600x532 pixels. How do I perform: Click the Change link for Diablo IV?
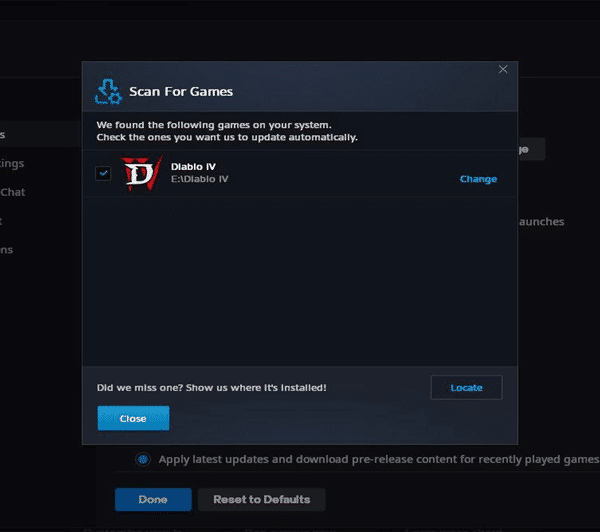point(478,179)
